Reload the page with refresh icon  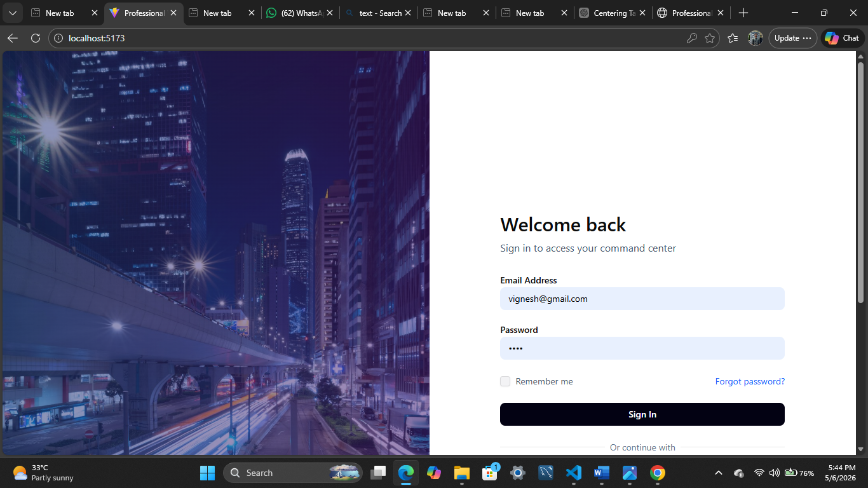[36, 38]
